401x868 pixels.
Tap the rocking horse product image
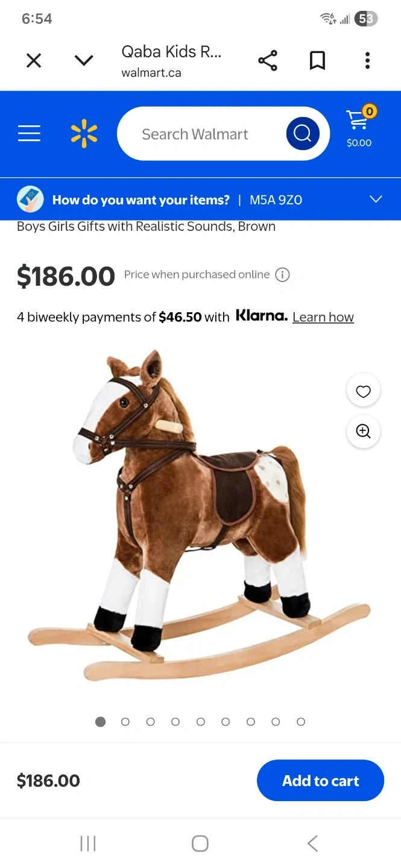pos(198,515)
